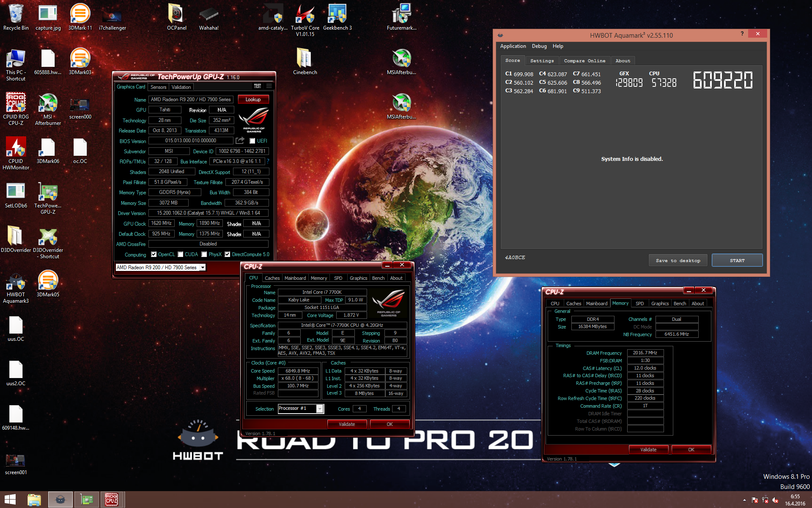Click Save to desktop in Aquamark
The height and width of the screenshot is (508, 812).
tap(678, 260)
